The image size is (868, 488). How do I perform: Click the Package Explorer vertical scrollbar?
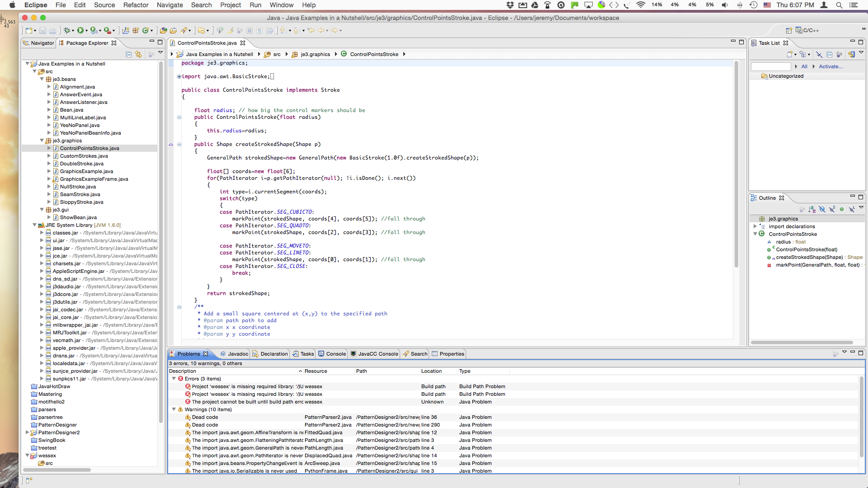[x=161, y=242]
